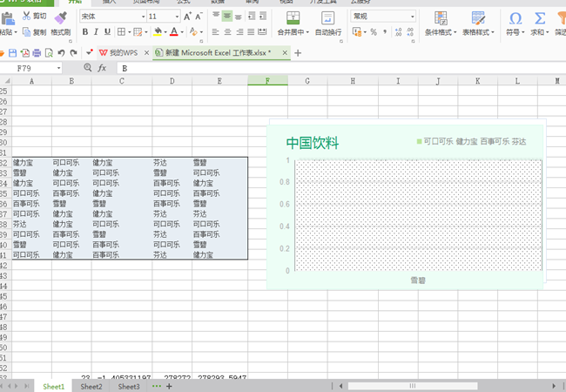Viewport: 566px width, 392px height.
Task: Switch to Sheet1 tab
Action: [53, 387]
